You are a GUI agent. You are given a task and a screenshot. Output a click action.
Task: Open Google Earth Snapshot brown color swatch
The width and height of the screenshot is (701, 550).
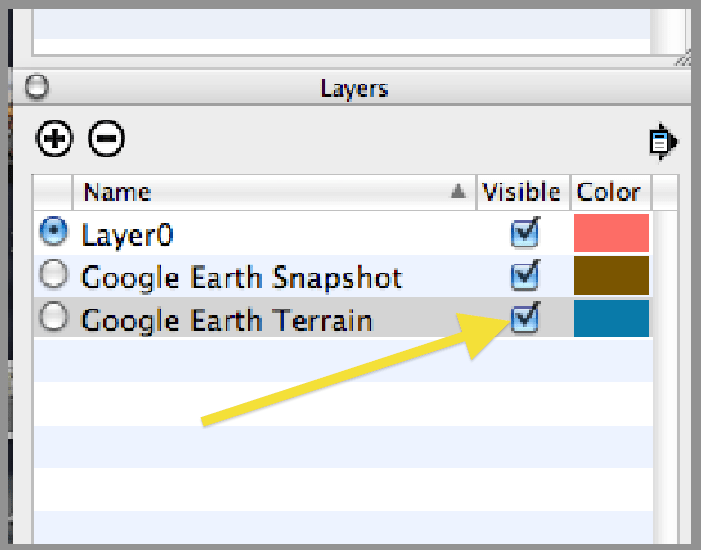pos(611,276)
